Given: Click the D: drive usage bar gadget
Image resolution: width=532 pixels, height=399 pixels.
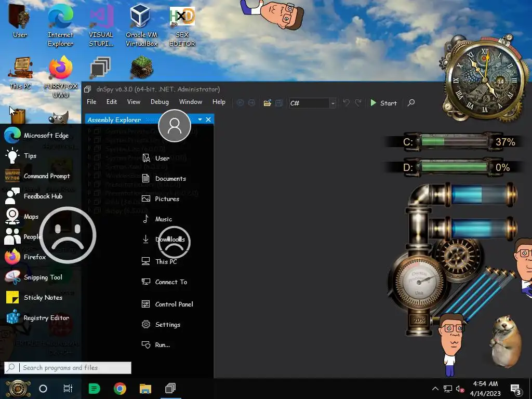Looking at the screenshot, I should tap(455, 167).
